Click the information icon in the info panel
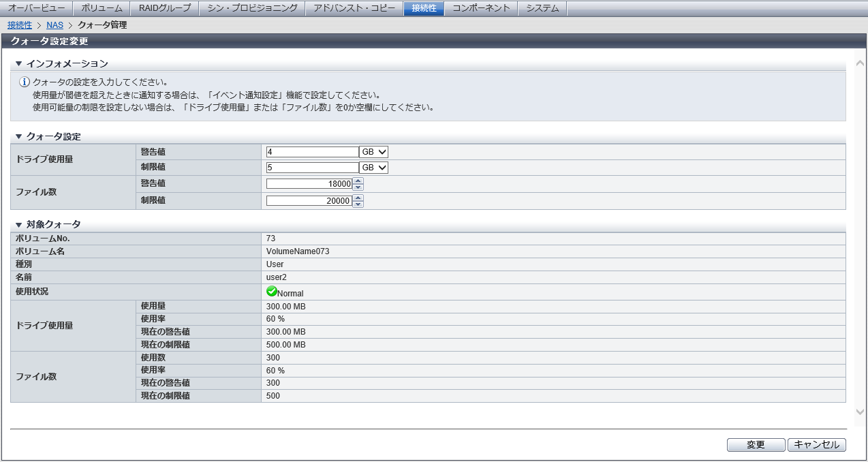The width and height of the screenshot is (868, 462). click(x=25, y=82)
